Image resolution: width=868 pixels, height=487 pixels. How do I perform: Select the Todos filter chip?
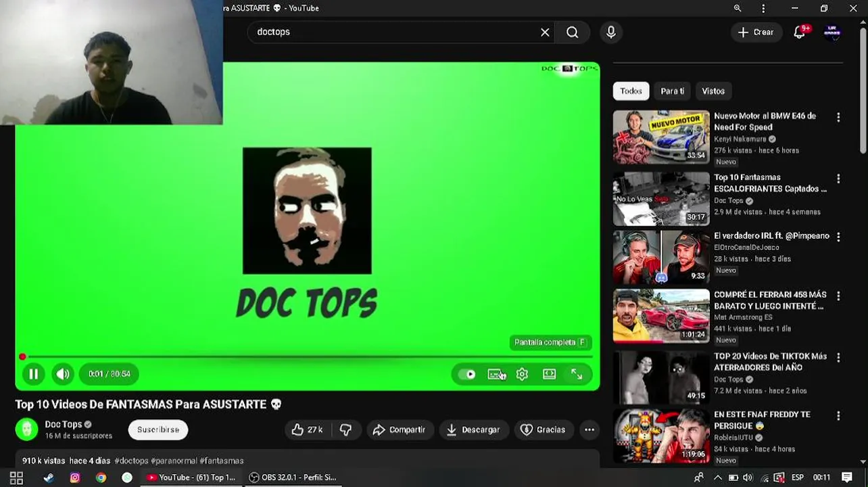coord(631,91)
